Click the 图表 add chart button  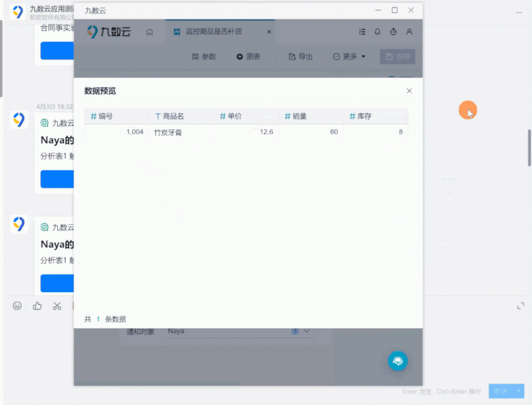(248, 57)
